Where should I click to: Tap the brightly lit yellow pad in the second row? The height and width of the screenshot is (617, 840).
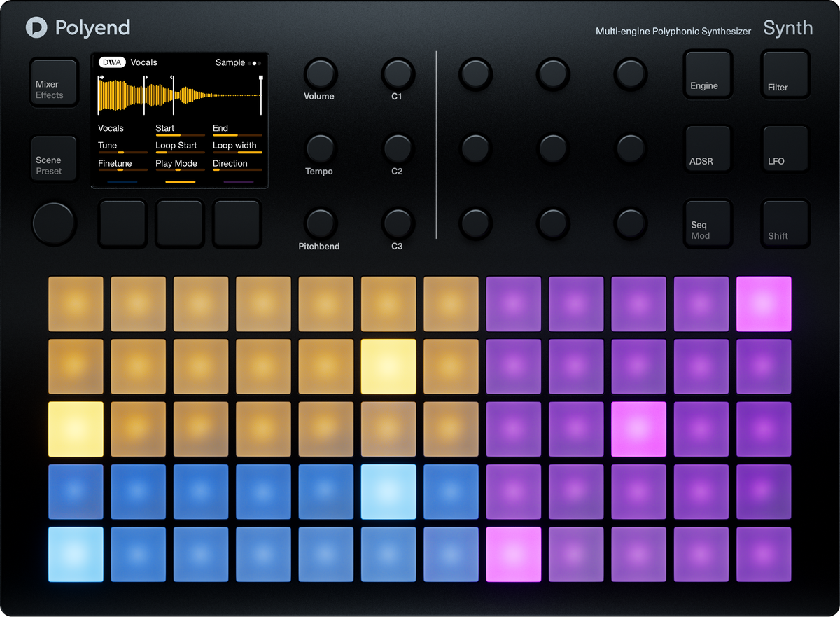(x=388, y=366)
